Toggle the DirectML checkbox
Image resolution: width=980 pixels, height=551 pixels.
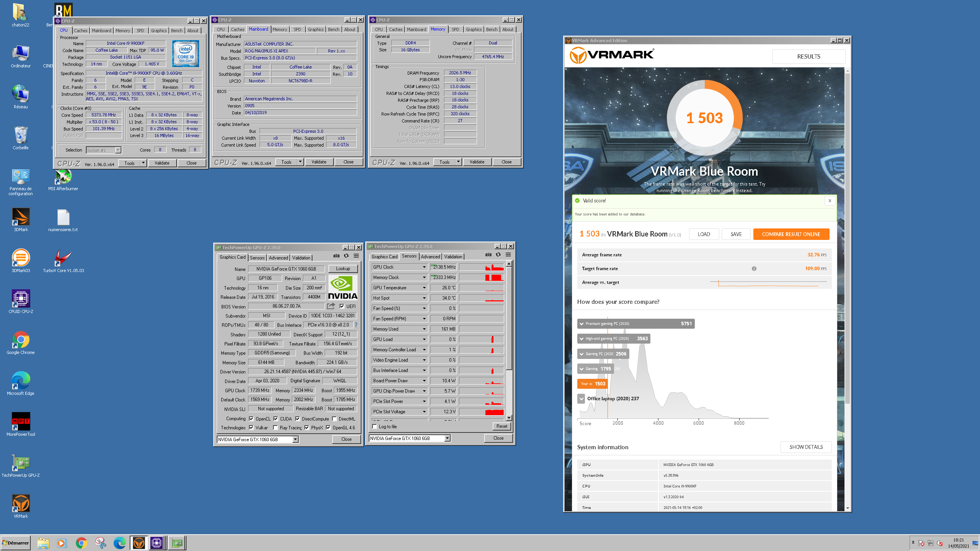[x=334, y=419]
